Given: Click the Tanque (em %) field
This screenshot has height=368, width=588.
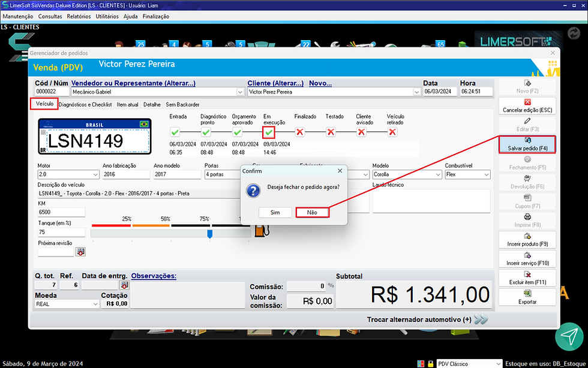Looking at the screenshot, I should click(x=61, y=233).
